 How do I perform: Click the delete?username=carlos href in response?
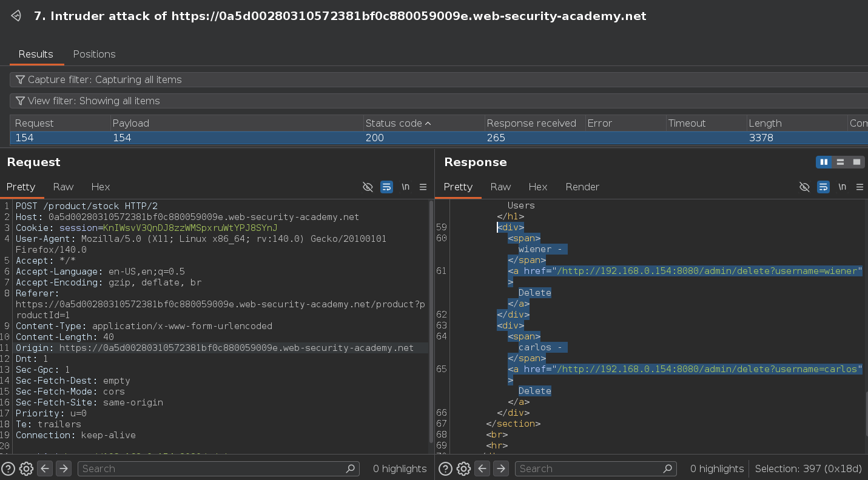[x=709, y=369]
